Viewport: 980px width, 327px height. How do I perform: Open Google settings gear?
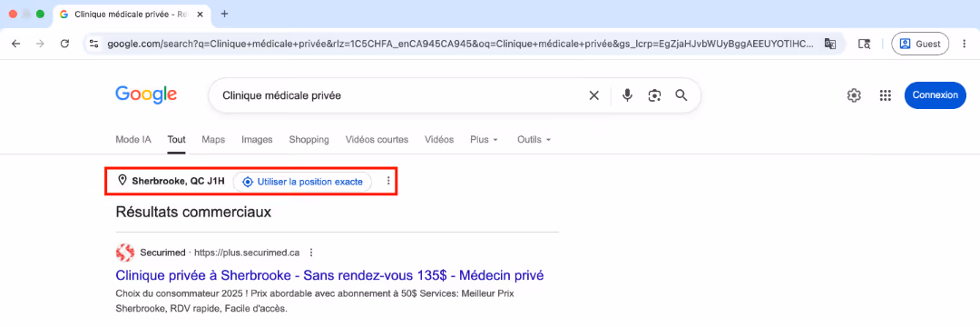pos(854,95)
